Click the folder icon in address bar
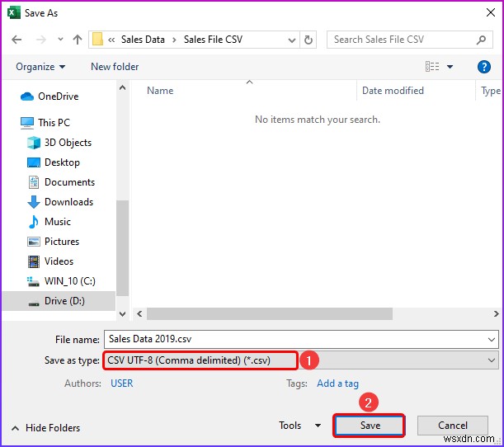This screenshot has width=504, height=447. click(x=97, y=40)
